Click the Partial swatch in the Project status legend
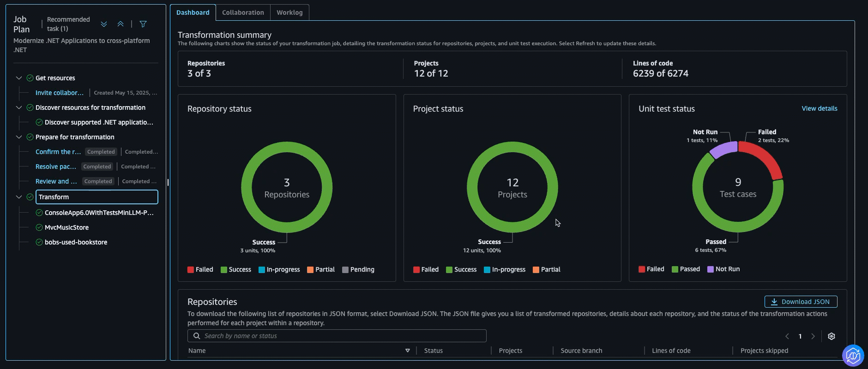The image size is (868, 369). click(536, 270)
